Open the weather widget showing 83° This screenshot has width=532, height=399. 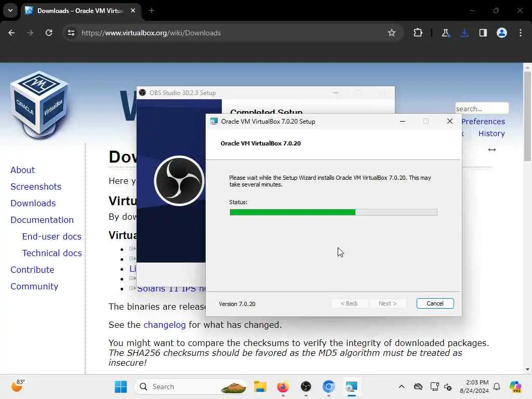pyautogui.click(x=18, y=386)
